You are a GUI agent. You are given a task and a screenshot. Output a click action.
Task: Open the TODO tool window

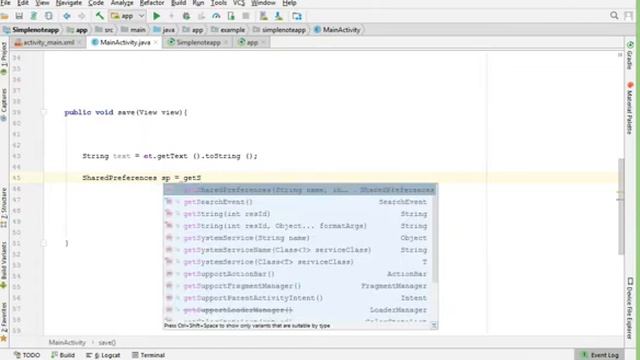27,355
